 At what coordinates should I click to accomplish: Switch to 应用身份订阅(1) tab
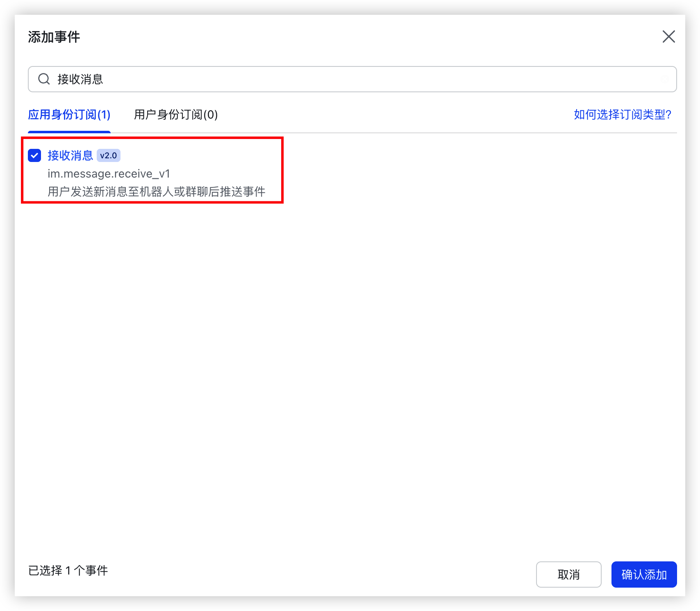69,114
